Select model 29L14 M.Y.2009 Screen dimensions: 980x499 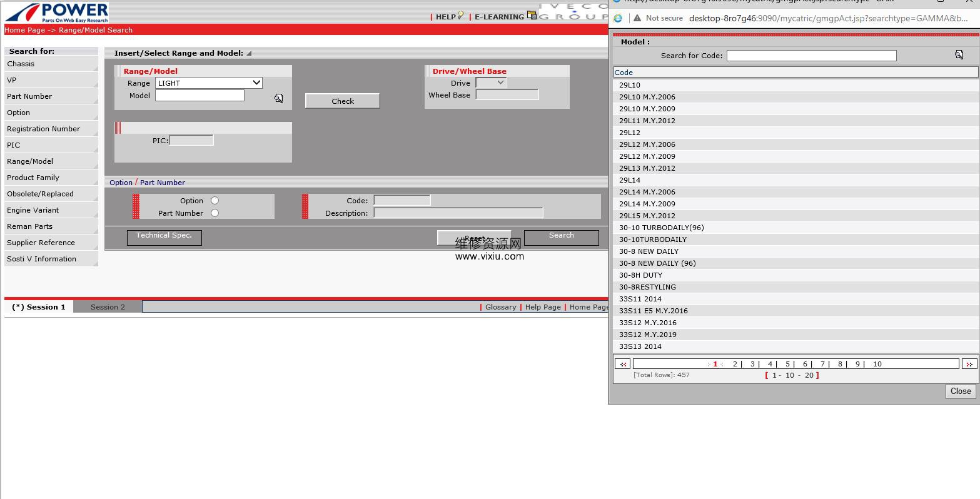796,204
